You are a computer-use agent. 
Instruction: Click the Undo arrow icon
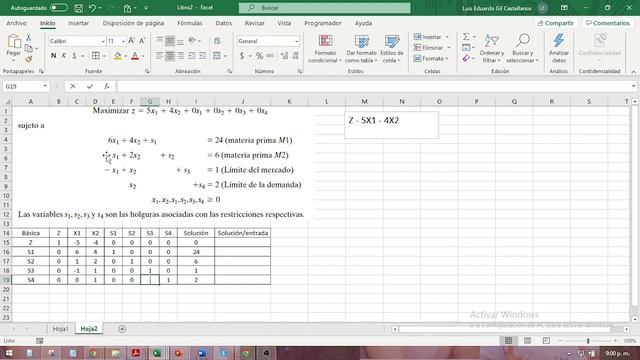click(93, 8)
